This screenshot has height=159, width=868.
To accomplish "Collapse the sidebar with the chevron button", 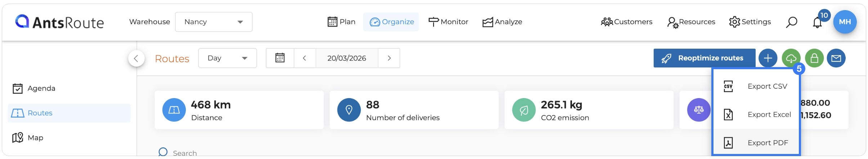I will [136, 58].
